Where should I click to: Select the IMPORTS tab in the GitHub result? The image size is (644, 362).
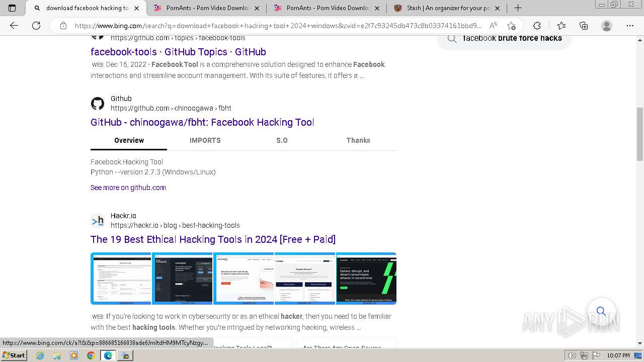pos(205,140)
